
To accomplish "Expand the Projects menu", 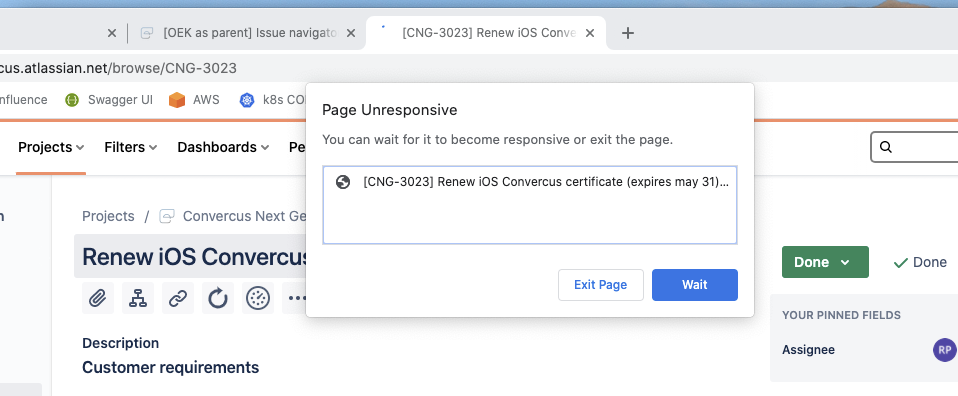I will tap(51, 147).
